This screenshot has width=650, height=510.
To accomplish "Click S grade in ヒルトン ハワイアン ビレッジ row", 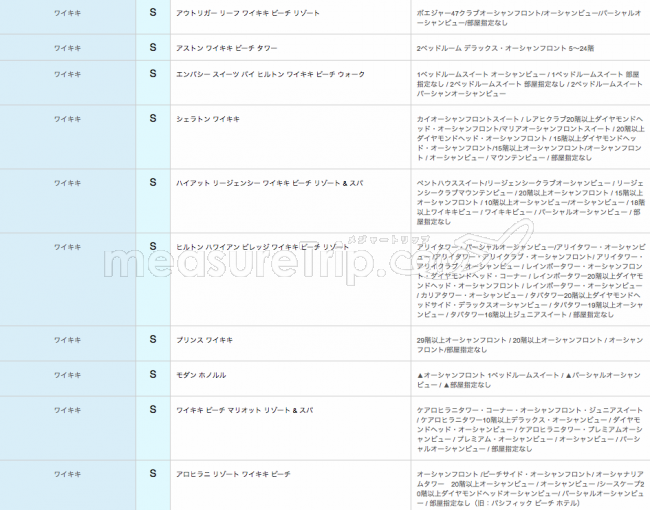I will pyautogui.click(x=153, y=246).
